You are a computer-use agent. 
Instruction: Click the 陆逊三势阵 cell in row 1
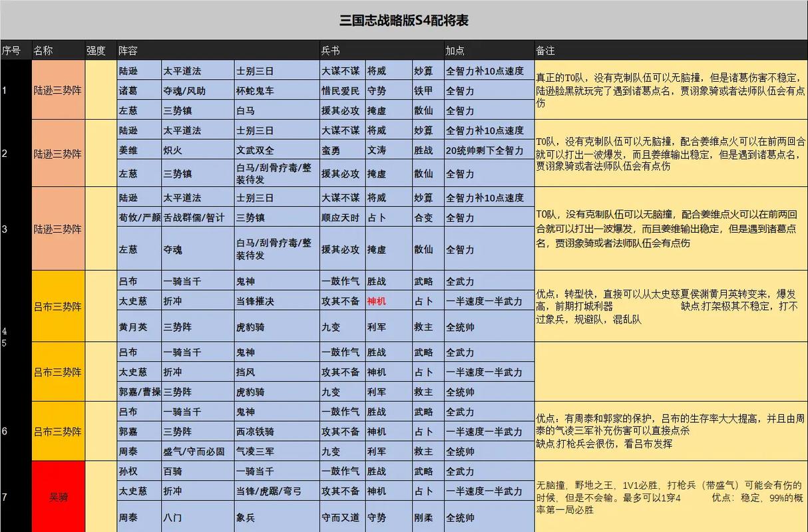coord(58,90)
